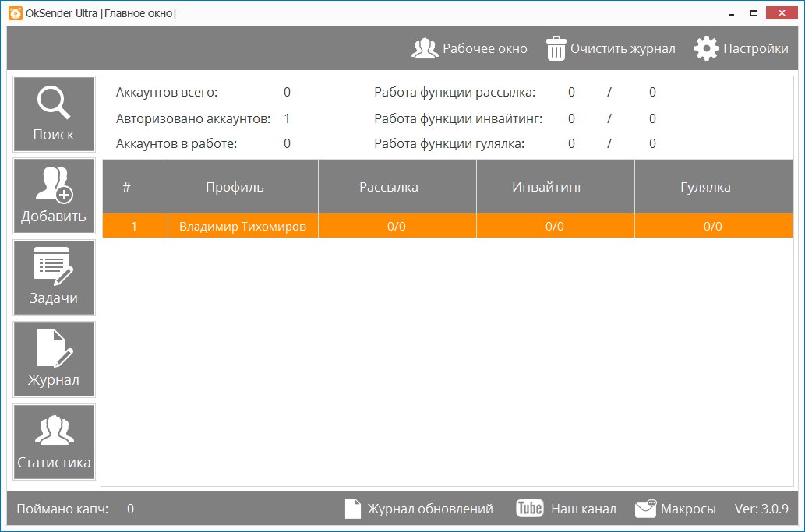The width and height of the screenshot is (805, 532).
Task: Click the Добавить add account icon
Action: coord(54,185)
